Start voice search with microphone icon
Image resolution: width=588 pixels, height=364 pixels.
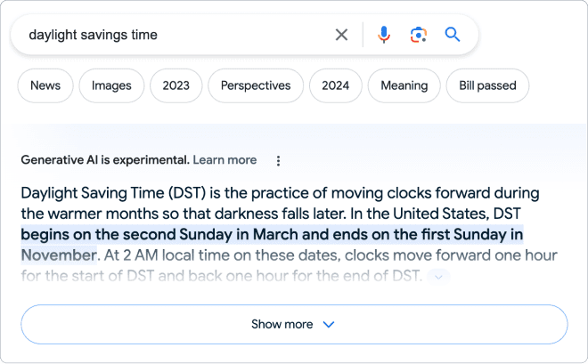tap(384, 35)
